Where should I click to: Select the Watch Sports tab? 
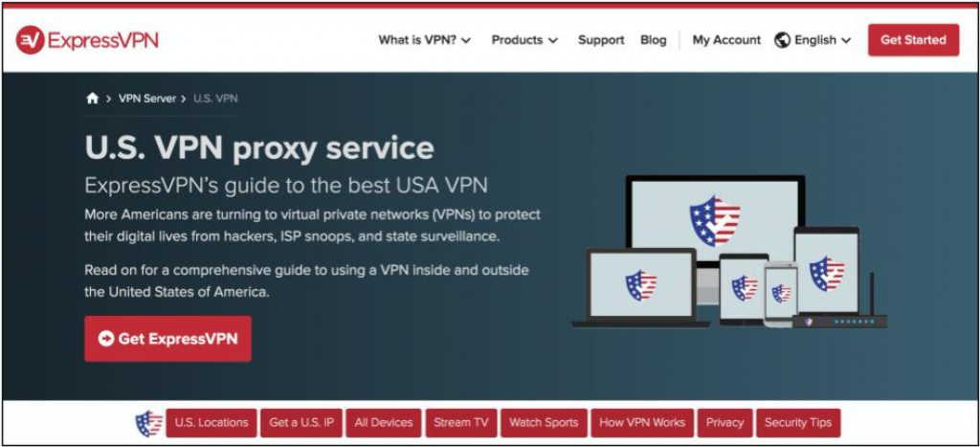(x=544, y=423)
